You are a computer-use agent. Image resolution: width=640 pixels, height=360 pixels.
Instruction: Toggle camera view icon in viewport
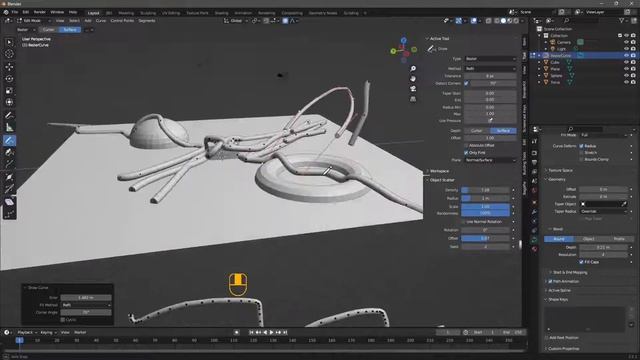point(413,89)
